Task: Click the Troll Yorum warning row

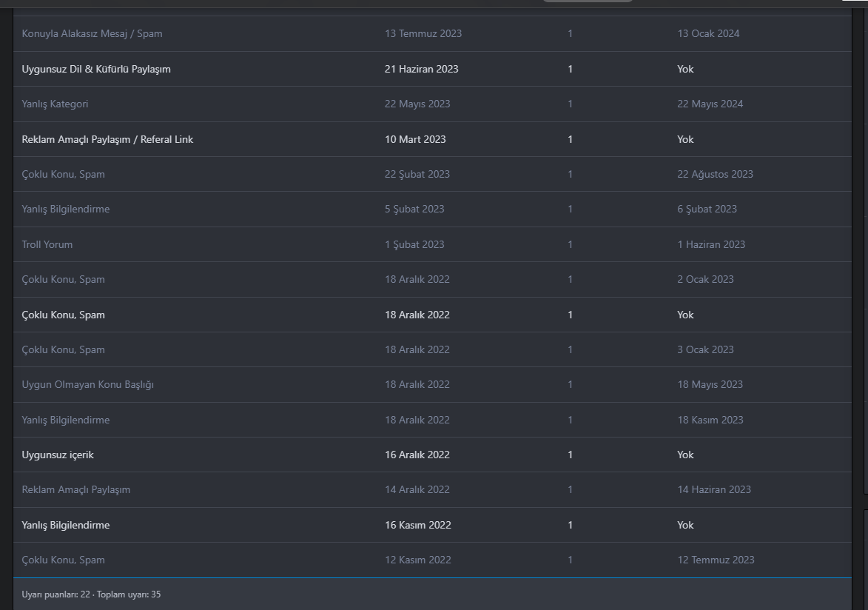Action: (47, 244)
